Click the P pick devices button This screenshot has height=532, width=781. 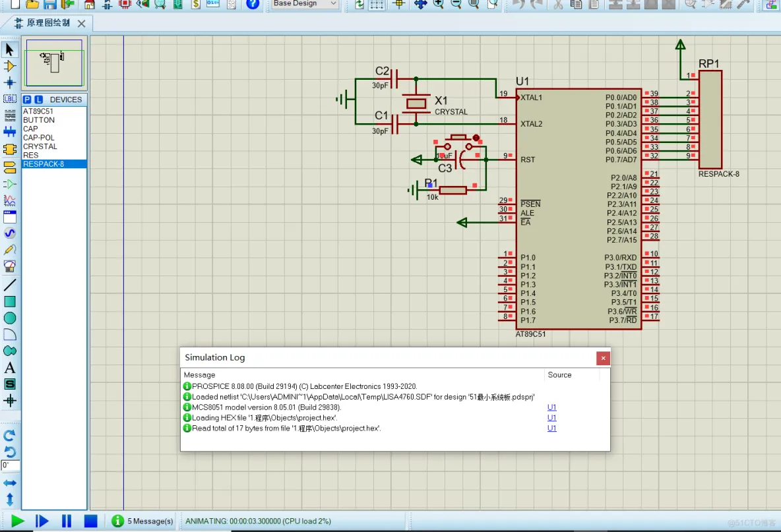(x=28, y=100)
